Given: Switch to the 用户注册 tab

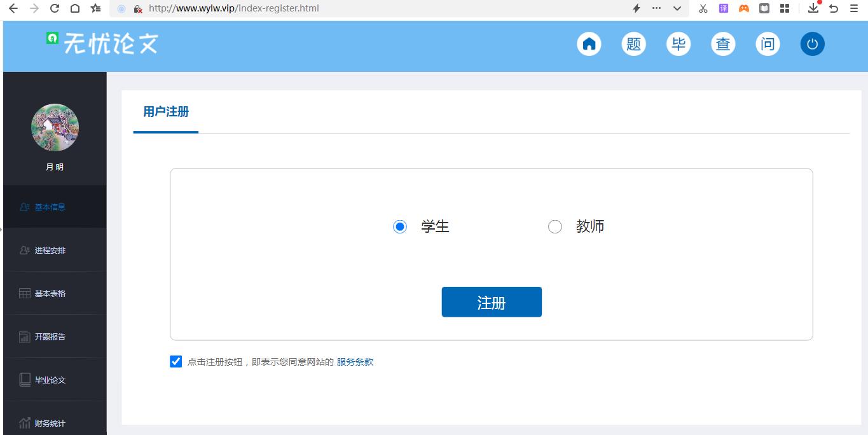Looking at the screenshot, I should coord(165,111).
